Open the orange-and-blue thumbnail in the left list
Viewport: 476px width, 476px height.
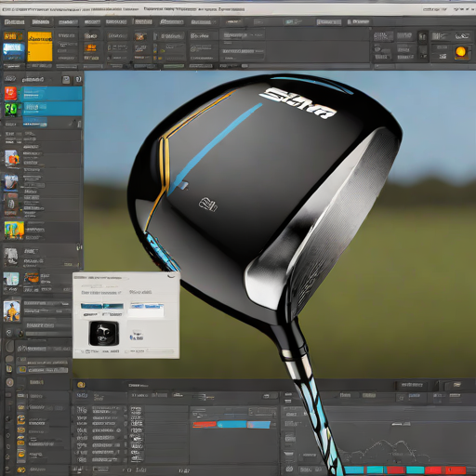[12, 158]
